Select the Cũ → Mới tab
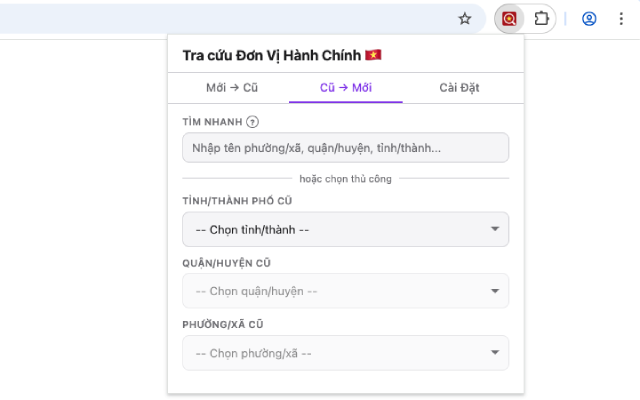640x400 pixels. pyautogui.click(x=346, y=87)
